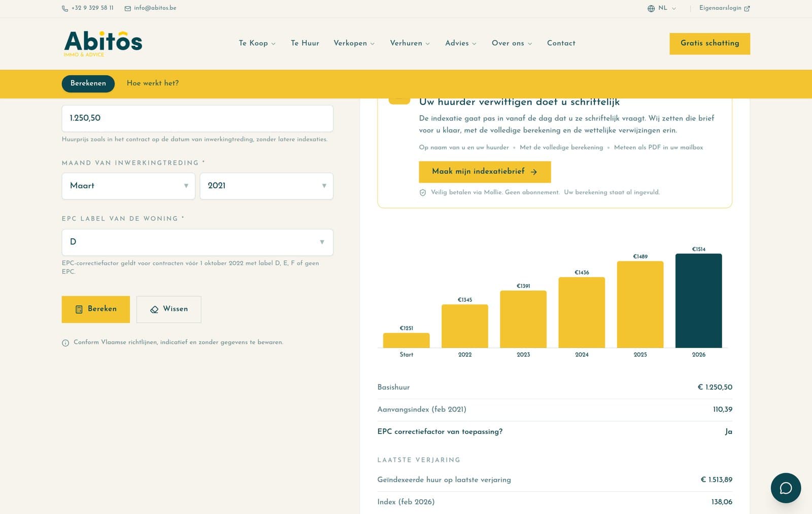Click the external link icon beside Eigenaarslogin

[x=747, y=9]
